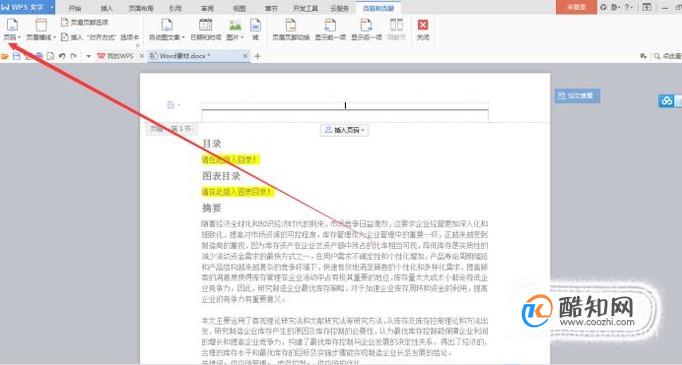Click 页眉页脚选项 options button
This screenshot has height=365, width=682.
click(84, 22)
